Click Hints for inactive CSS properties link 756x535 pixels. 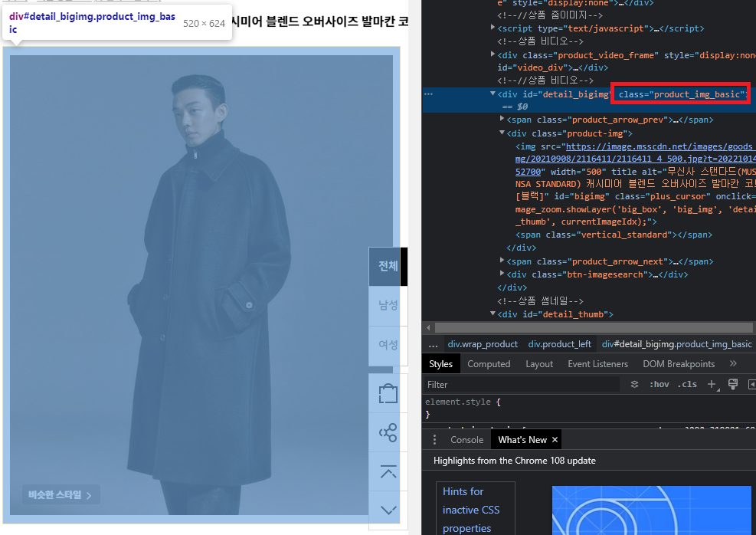point(471,510)
